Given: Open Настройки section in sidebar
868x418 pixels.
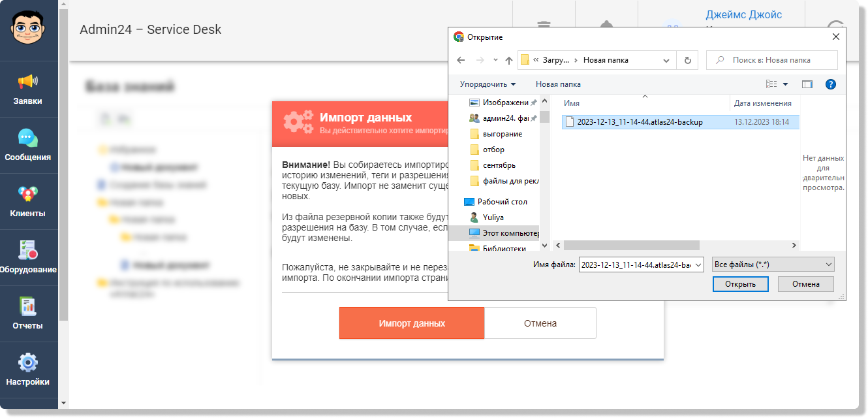Looking at the screenshot, I should [x=29, y=370].
